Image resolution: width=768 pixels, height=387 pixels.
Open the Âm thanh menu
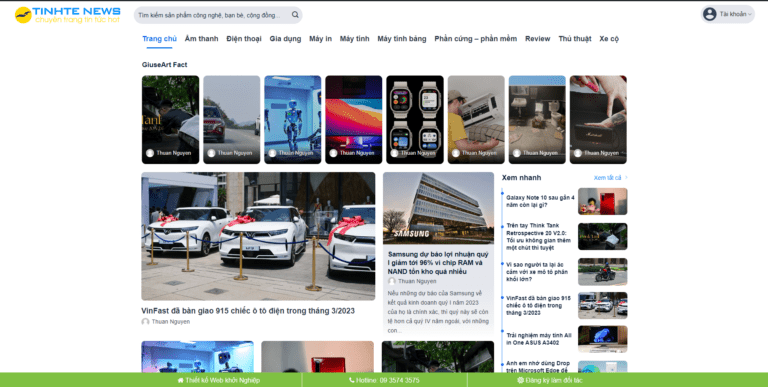click(201, 39)
